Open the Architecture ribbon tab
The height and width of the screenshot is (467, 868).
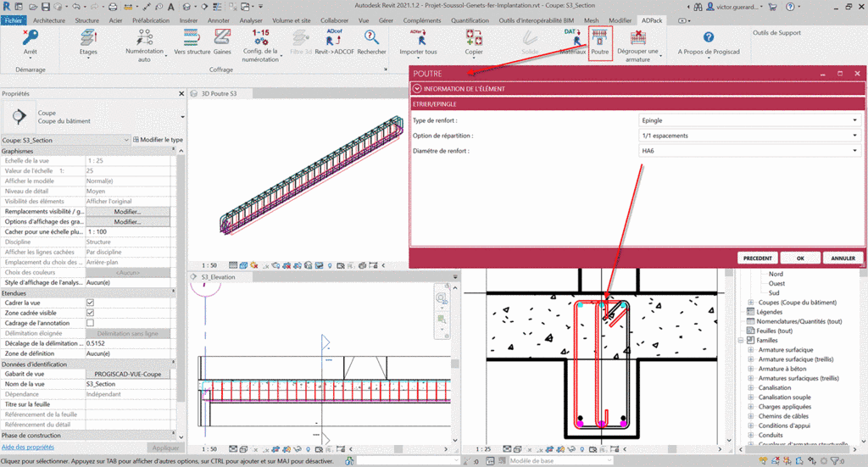tap(48, 20)
